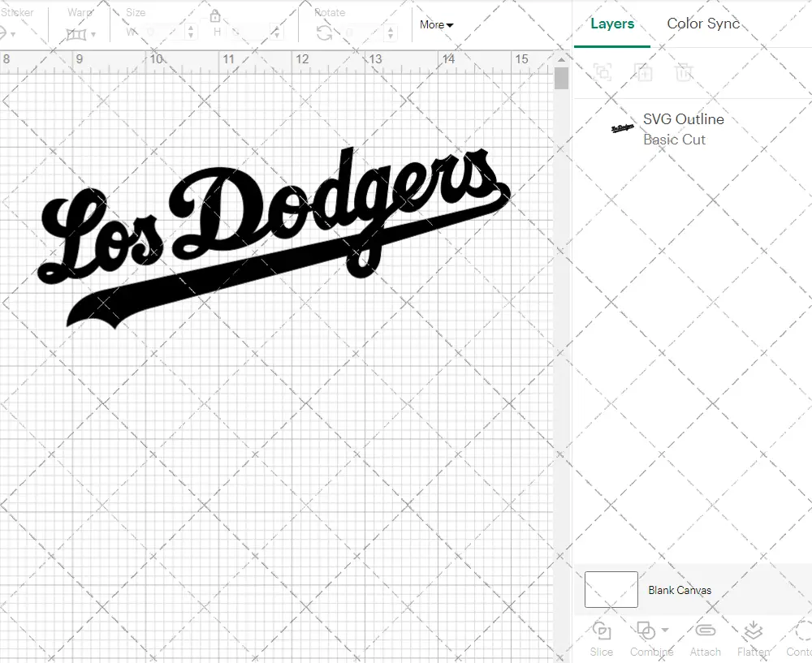Select the Layers tab

(x=612, y=24)
